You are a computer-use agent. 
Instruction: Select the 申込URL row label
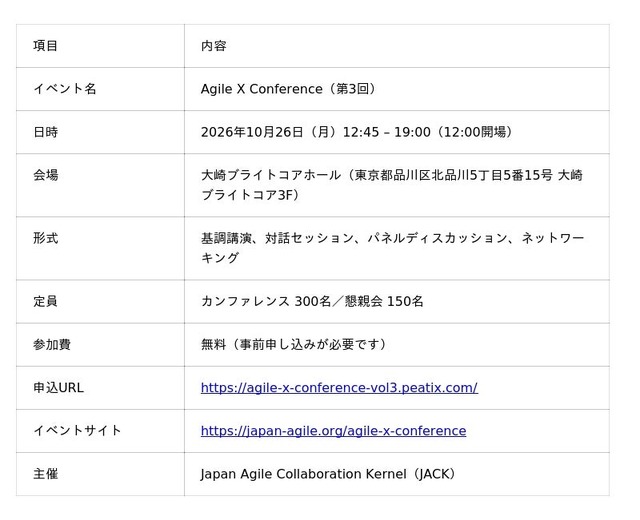pyautogui.click(x=58, y=387)
